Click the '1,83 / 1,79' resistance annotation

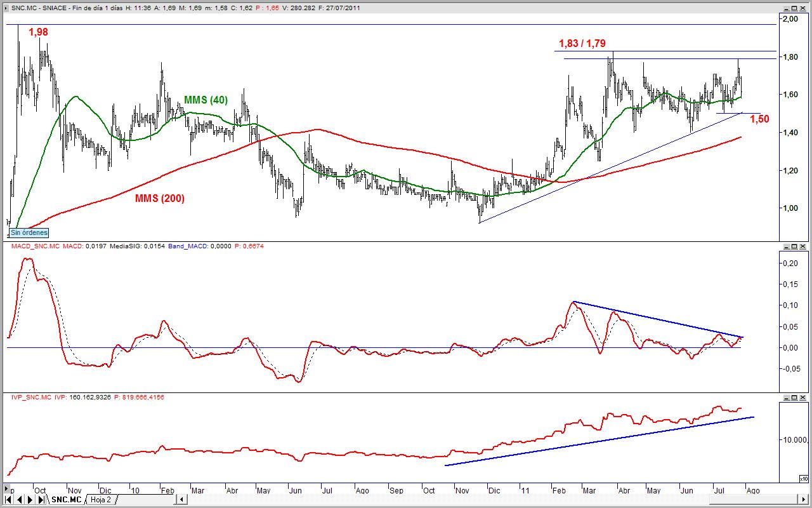(582, 44)
